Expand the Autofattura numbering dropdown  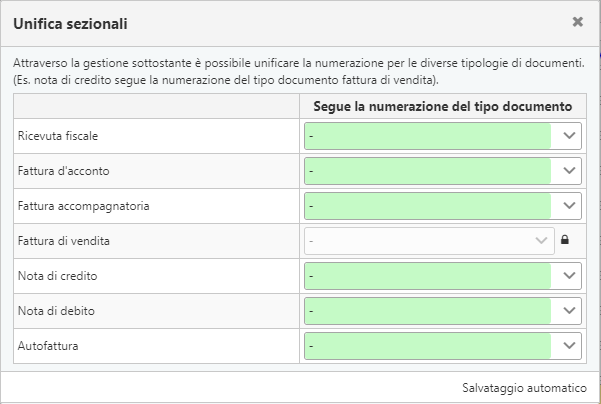[443, 346]
